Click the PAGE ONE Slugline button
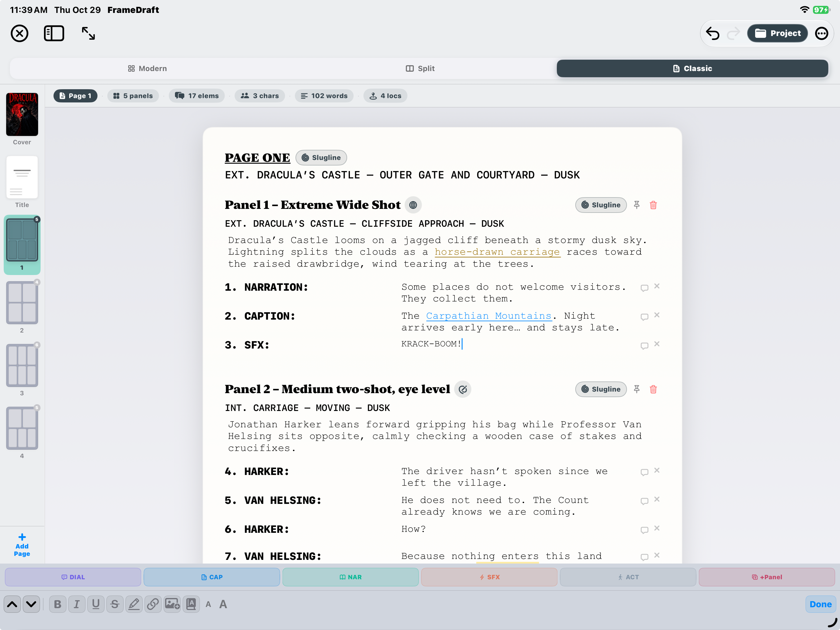Viewport: 840px width, 630px height. pyautogui.click(x=321, y=158)
